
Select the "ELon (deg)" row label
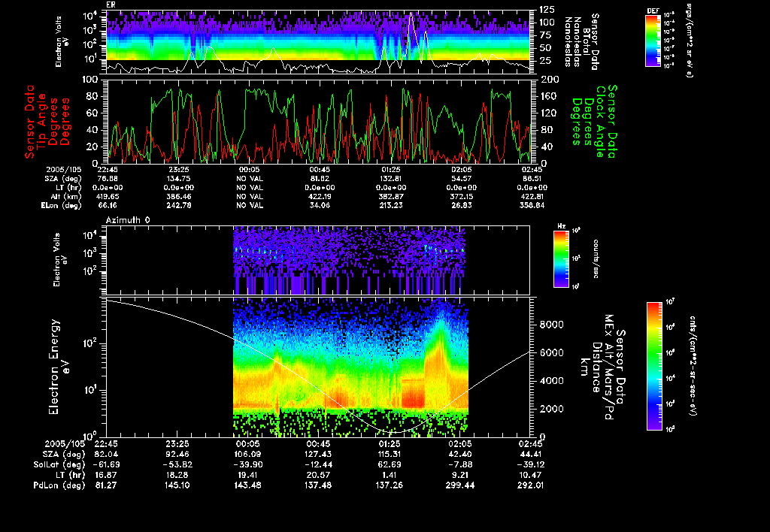pos(62,206)
